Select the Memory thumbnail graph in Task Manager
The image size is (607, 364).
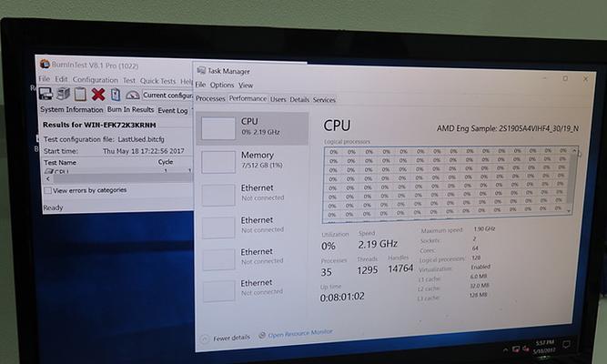click(x=218, y=161)
